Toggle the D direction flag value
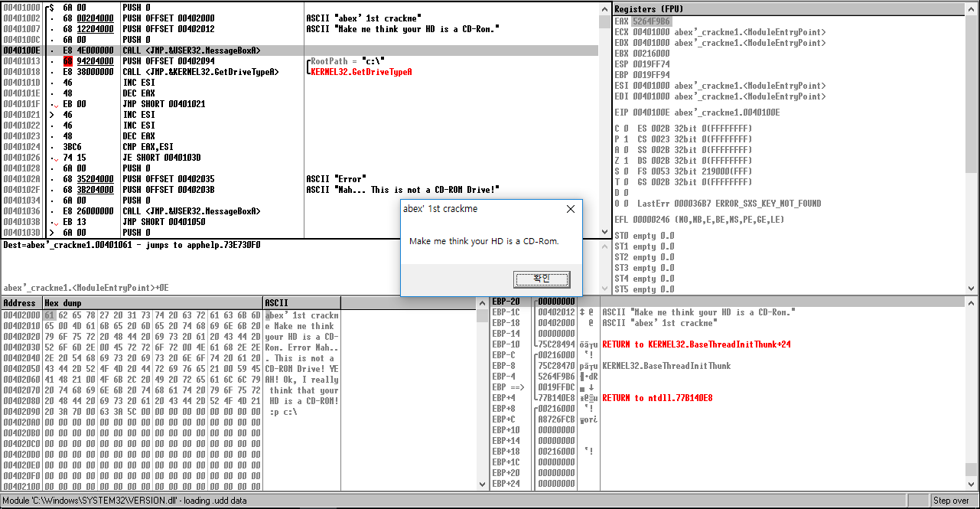980x509 pixels. click(627, 192)
